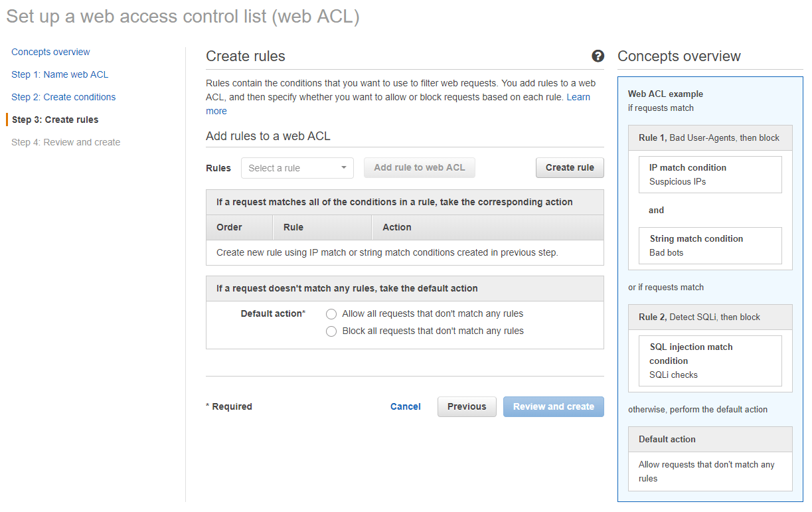Click the Rule 1 Bad User-Agents box
This screenshot has width=812, height=512.
coord(709,137)
